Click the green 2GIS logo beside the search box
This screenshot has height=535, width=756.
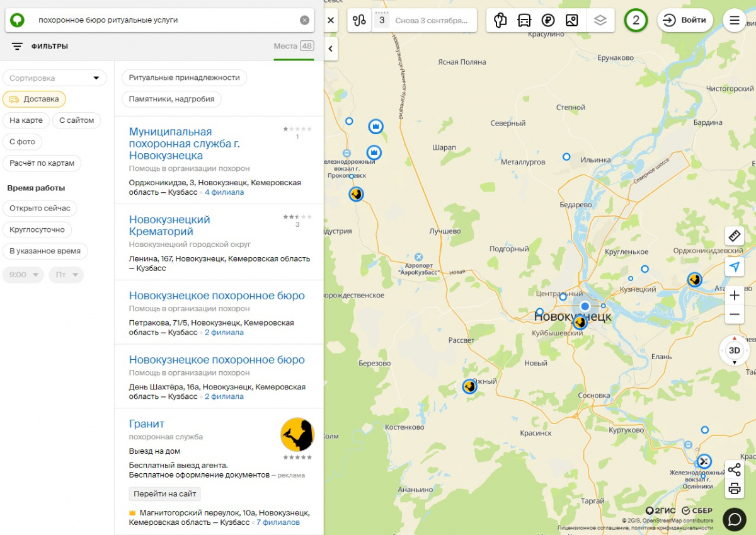(18, 20)
